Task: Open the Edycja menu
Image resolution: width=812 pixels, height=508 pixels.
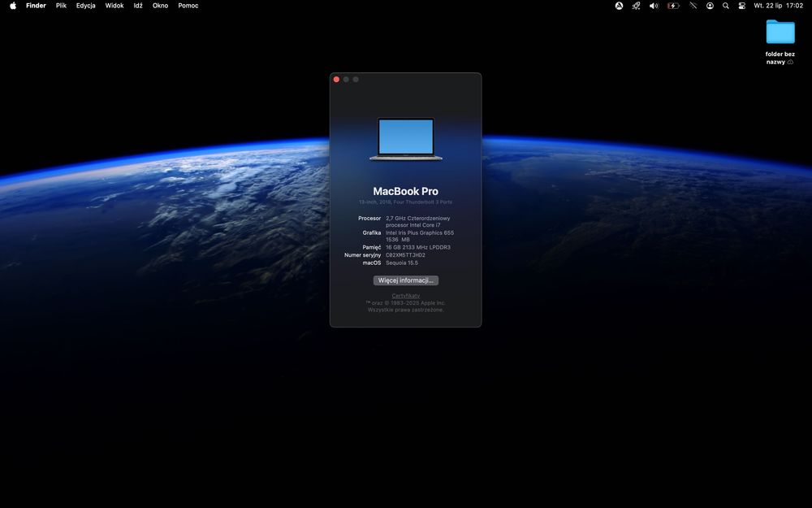Action: click(x=85, y=6)
